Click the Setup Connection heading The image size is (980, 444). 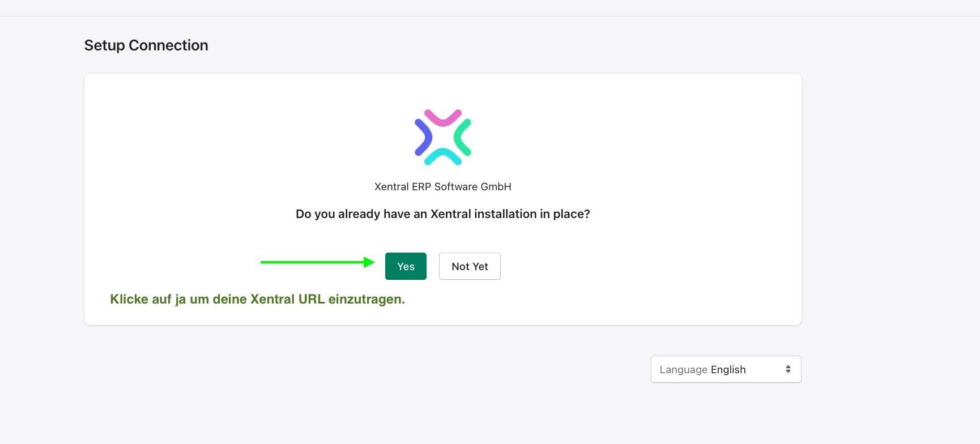pyautogui.click(x=146, y=45)
